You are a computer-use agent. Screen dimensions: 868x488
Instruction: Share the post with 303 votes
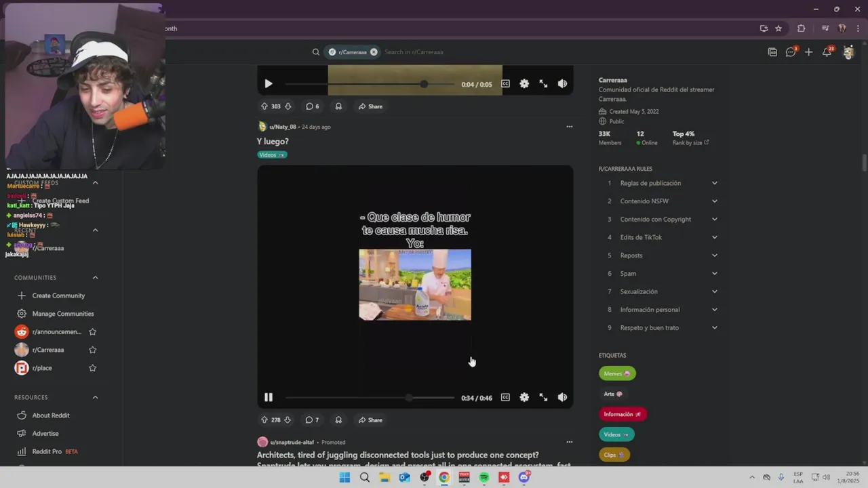(370, 106)
